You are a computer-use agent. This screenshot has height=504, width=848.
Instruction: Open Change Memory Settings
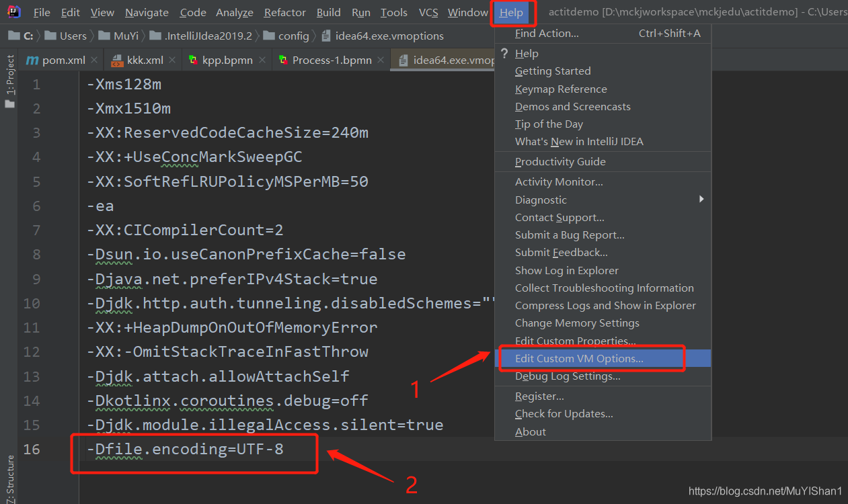coord(603,323)
